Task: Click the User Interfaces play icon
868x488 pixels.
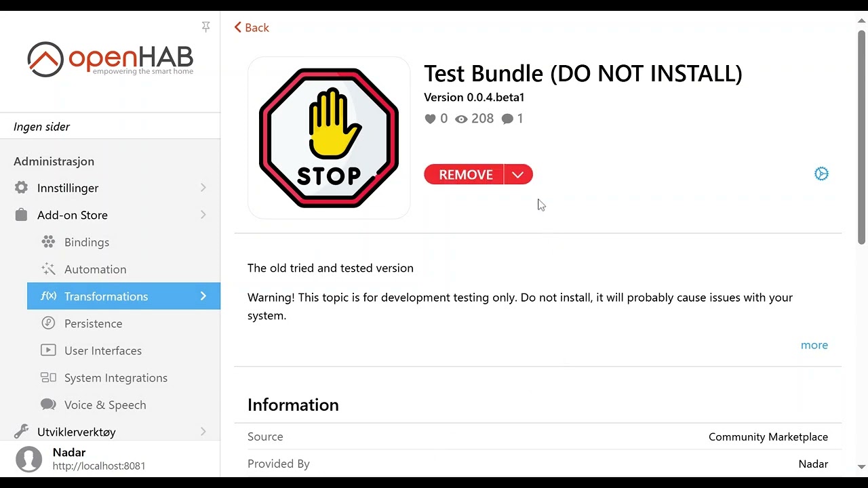Action: (48, 350)
